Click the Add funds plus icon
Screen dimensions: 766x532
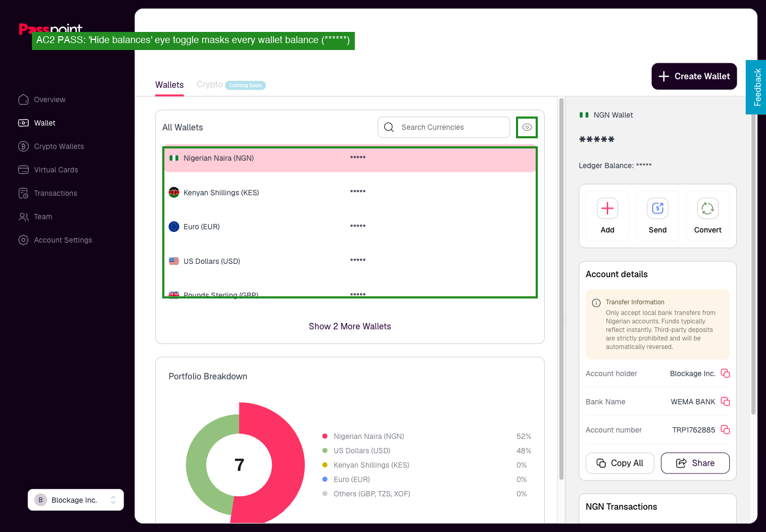[607, 208]
